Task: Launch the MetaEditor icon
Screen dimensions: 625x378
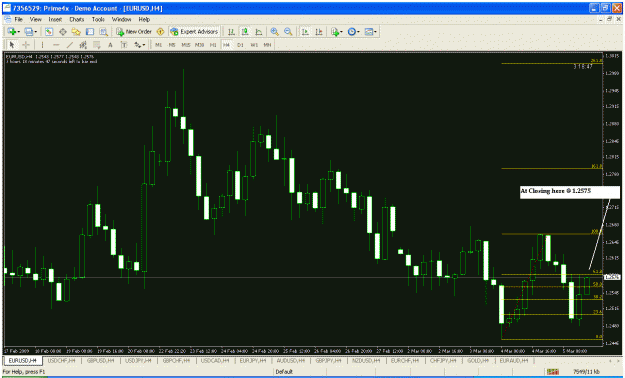Action: 160,32
